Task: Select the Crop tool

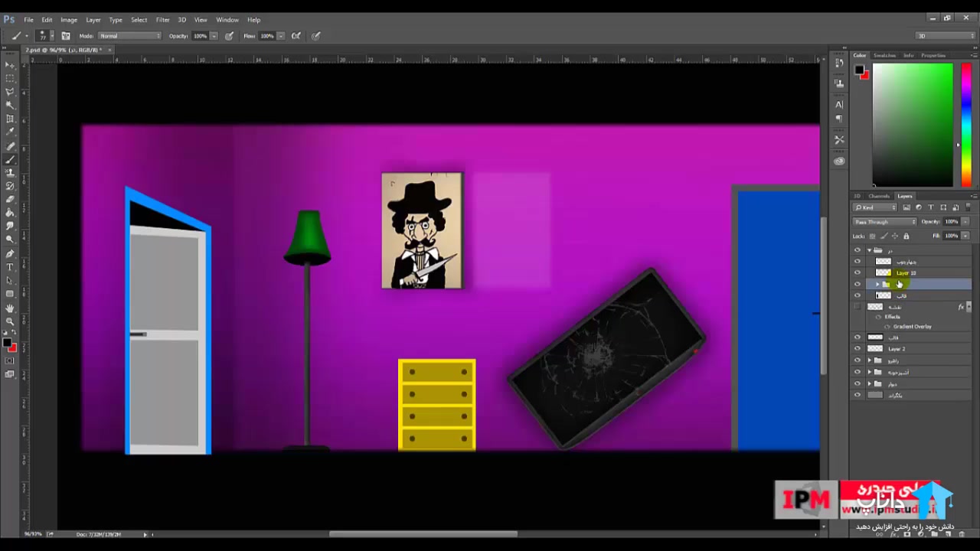Action: (x=10, y=119)
